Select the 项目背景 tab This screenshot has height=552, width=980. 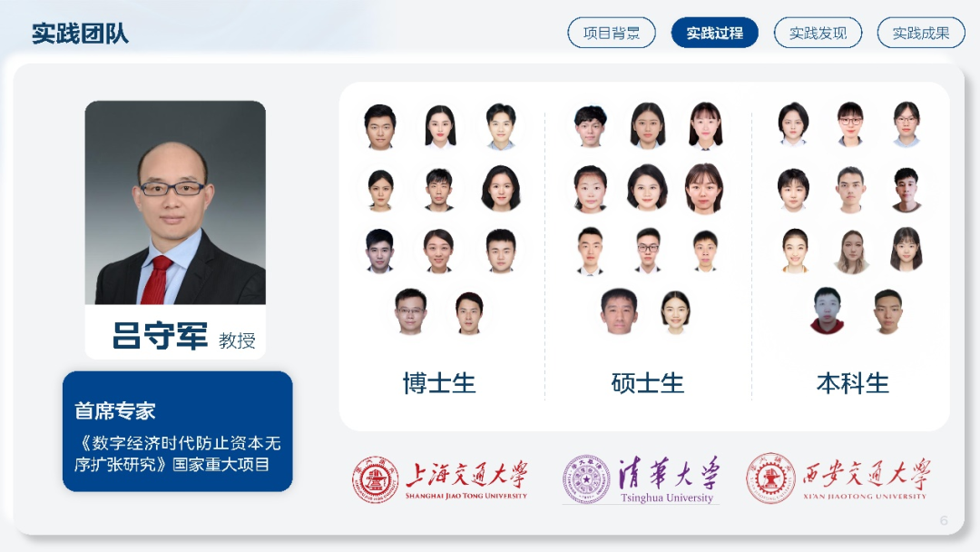click(612, 33)
